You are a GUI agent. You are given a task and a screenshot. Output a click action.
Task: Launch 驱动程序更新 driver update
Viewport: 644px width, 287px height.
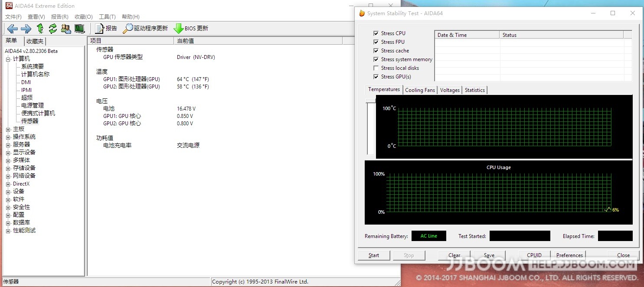[145, 29]
